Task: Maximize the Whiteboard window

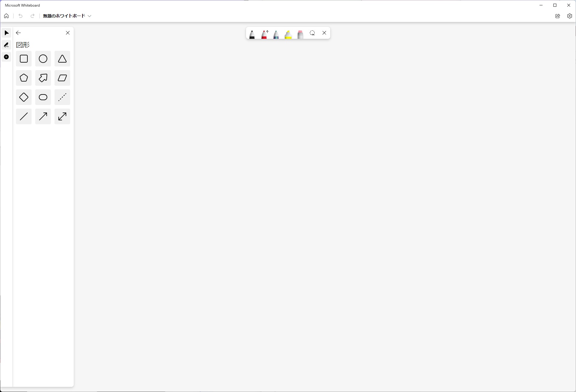Action: point(555,5)
